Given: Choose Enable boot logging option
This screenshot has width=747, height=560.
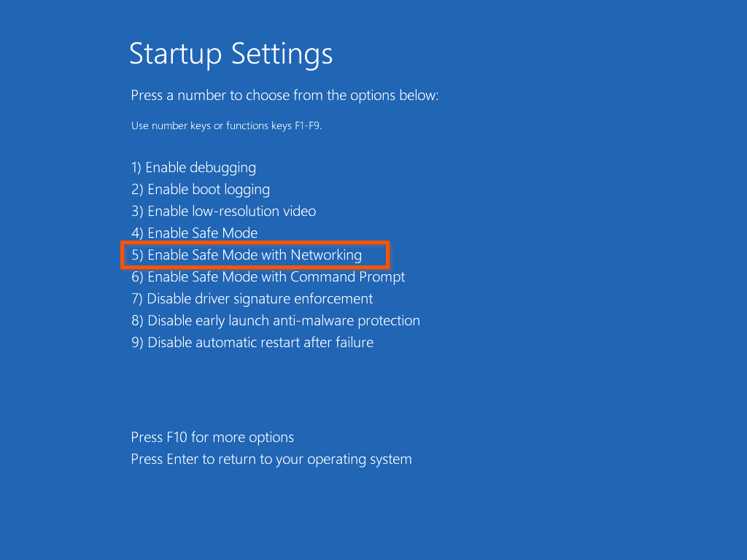Looking at the screenshot, I should click(x=201, y=190).
